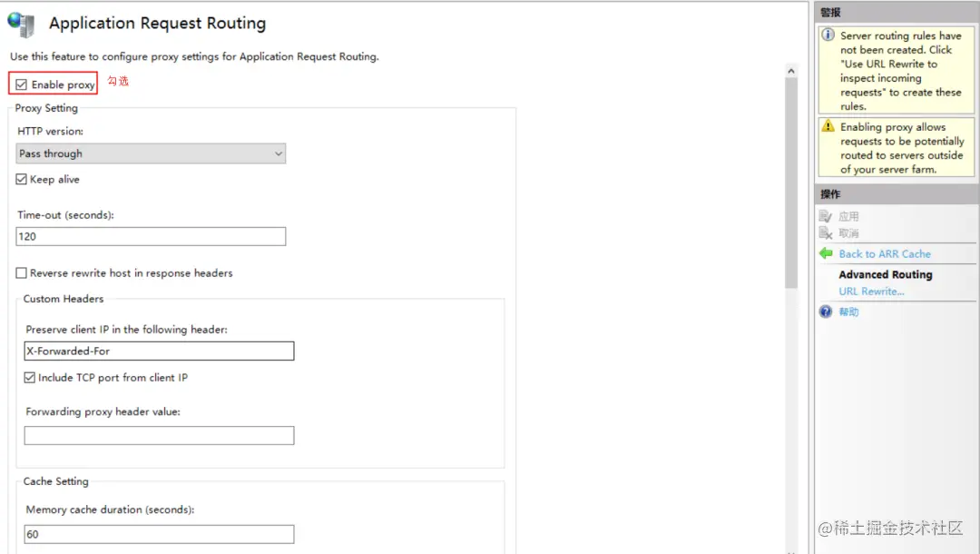980x554 pixels.
Task: Click the info icon in alerts panel
Action: [828, 35]
